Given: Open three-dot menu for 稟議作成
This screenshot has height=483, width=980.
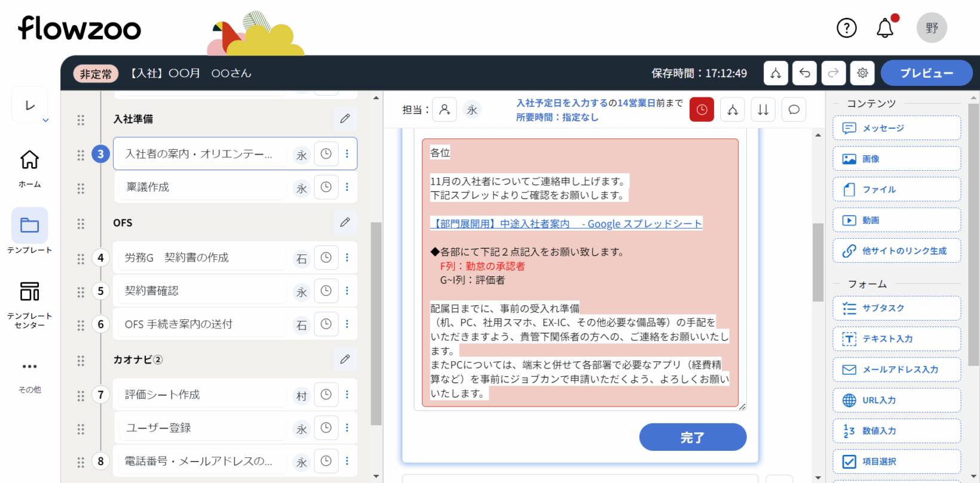Looking at the screenshot, I should [x=347, y=187].
